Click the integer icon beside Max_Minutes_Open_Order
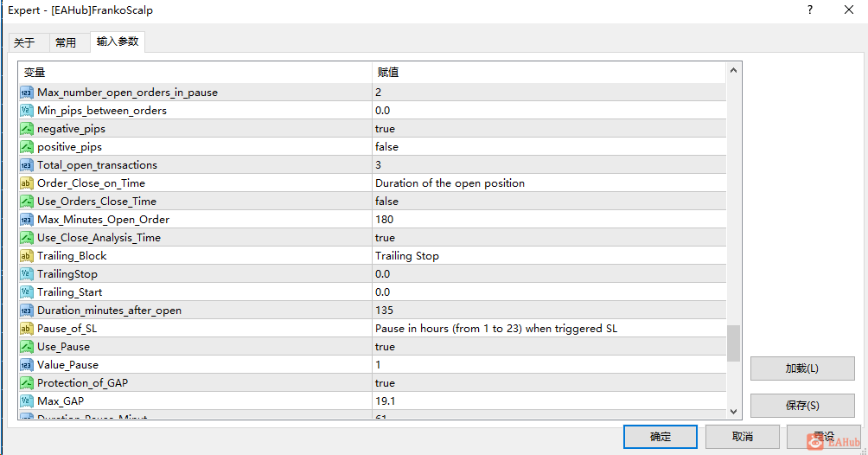 pyautogui.click(x=27, y=220)
